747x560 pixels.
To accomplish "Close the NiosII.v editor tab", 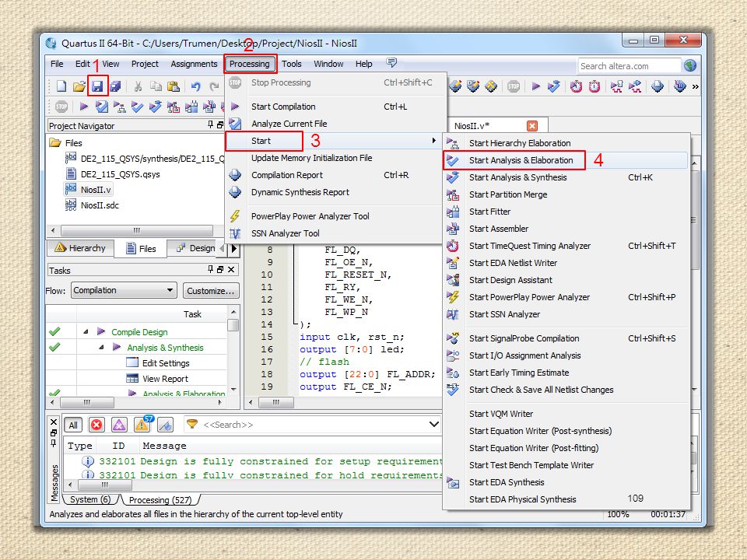I will pos(532,126).
